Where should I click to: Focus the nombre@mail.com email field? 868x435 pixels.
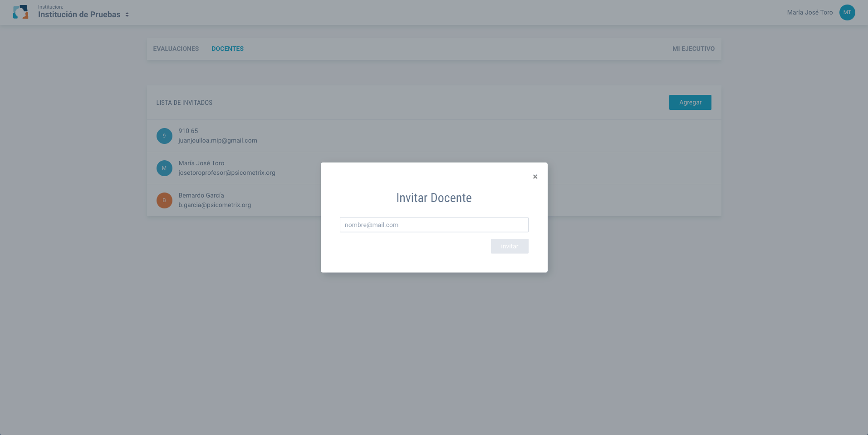434,225
